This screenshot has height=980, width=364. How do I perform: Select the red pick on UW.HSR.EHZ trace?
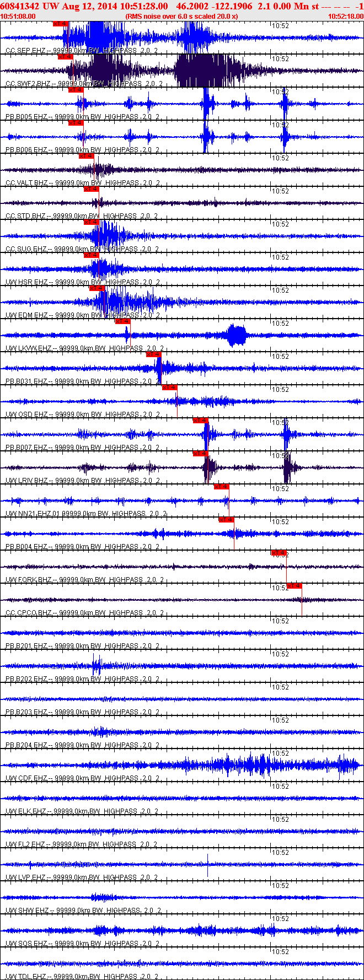point(92,255)
